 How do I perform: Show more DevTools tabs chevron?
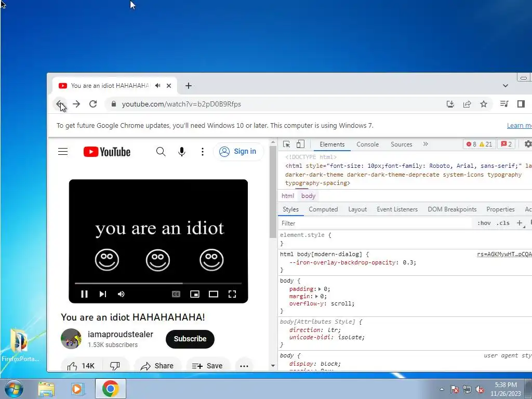[425, 144]
